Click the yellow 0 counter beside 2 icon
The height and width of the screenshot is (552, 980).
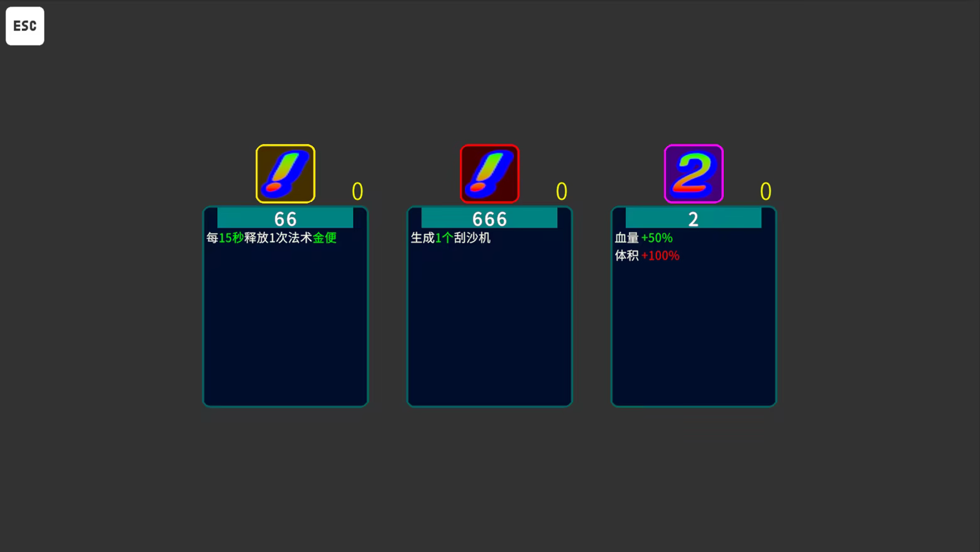766,191
